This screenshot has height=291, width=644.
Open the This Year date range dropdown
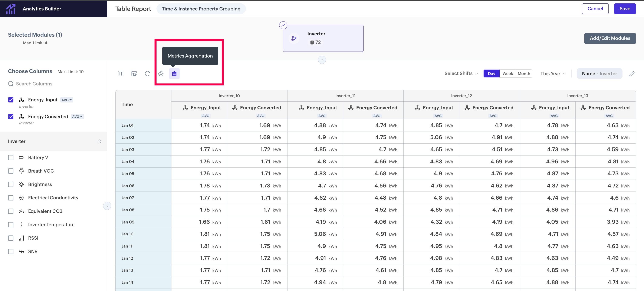click(553, 73)
